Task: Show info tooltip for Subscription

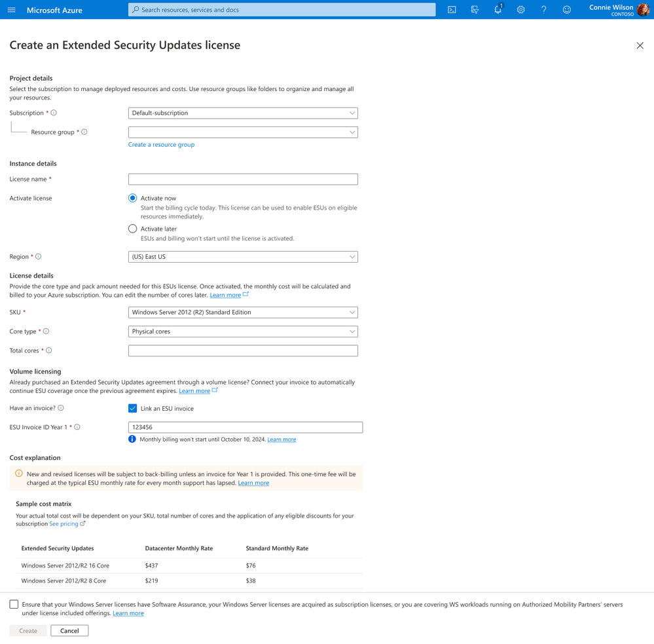Action: point(54,113)
